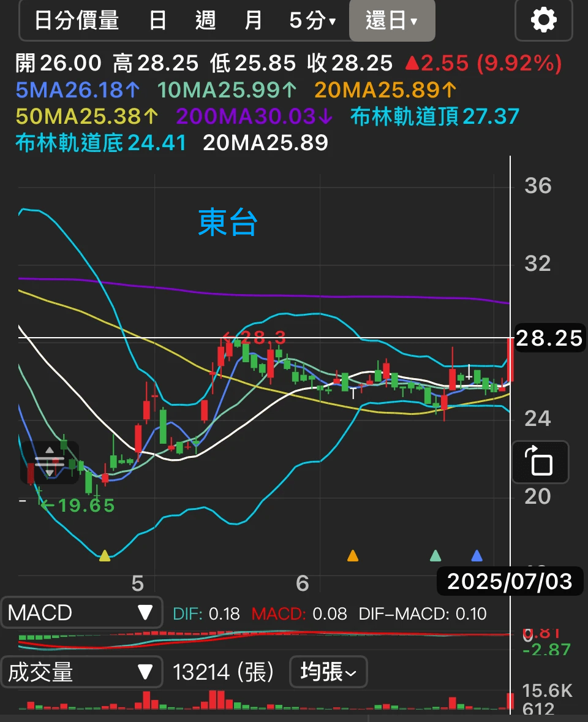Tap the 28.25 price tag on axis
This screenshot has height=722, width=588.
pyautogui.click(x=549, y=338)
